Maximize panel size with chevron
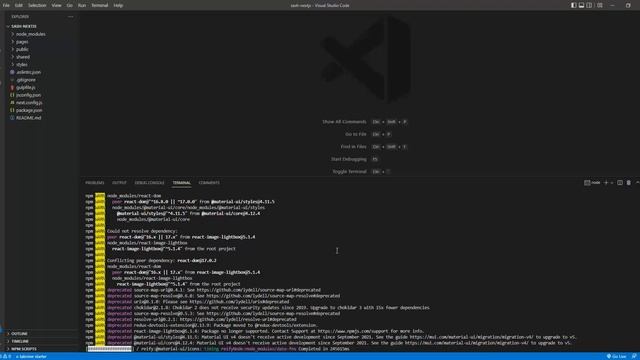 (637, 183)
